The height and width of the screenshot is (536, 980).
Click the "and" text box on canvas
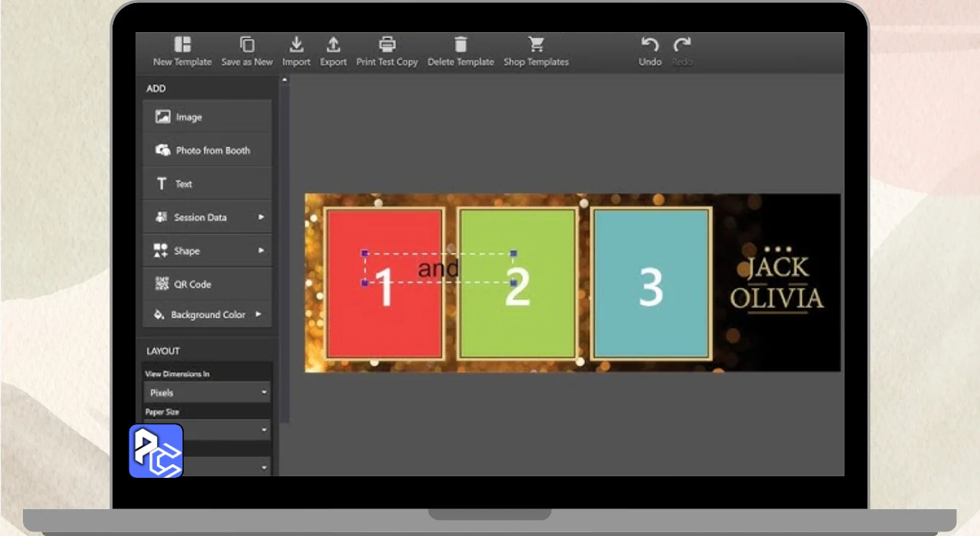click(439, 268)
